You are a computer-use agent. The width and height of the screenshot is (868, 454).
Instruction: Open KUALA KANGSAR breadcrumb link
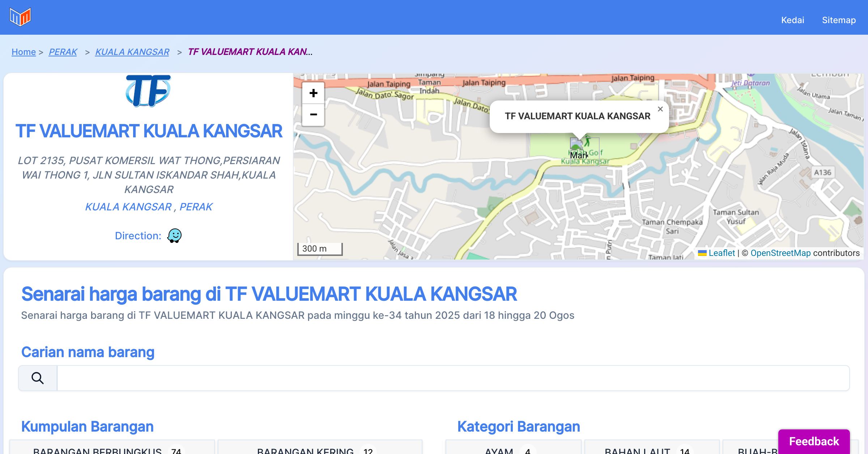(x=132, y=52)
